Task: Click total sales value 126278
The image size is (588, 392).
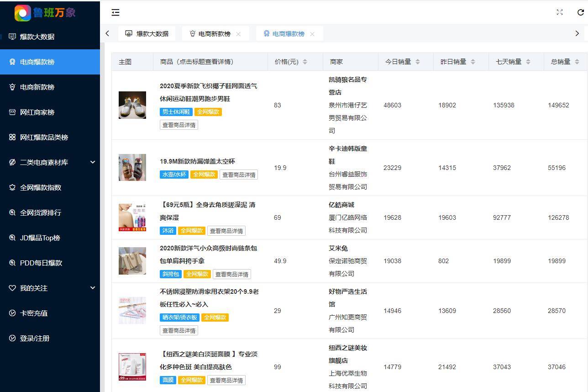Action: (558, 217)
